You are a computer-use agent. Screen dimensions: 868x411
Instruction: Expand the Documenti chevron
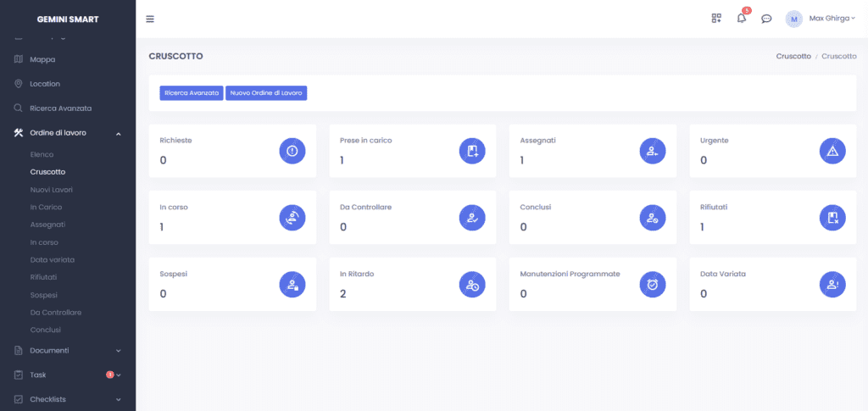pyautogui.click(x=118, y=351)
